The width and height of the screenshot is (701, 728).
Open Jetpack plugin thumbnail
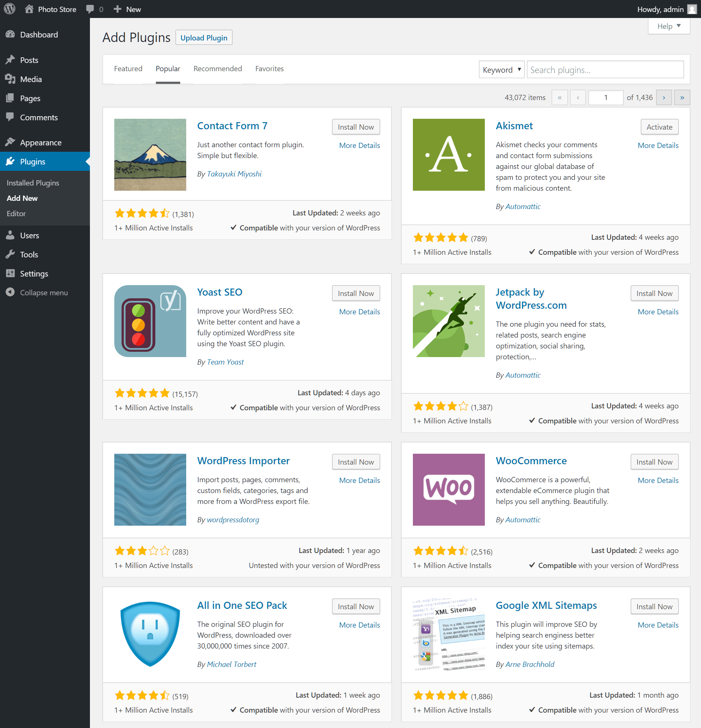click(449, 321)
